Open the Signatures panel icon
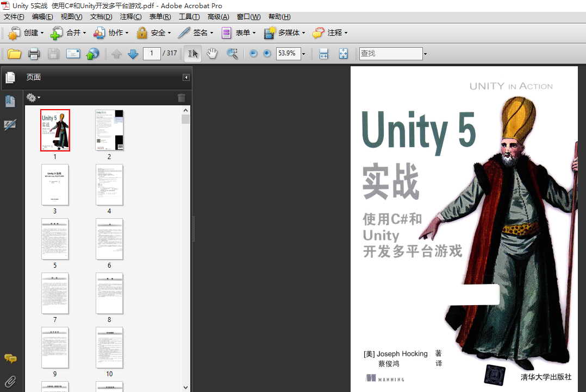 click(10, 125)
